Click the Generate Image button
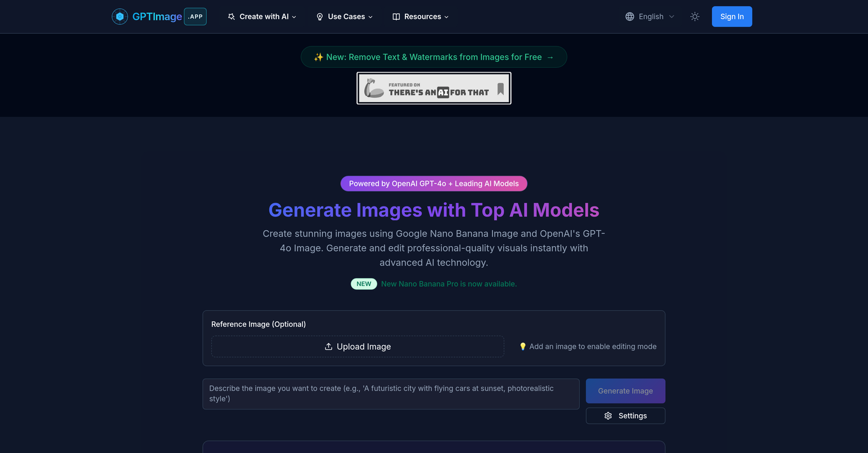 point(625,390)
